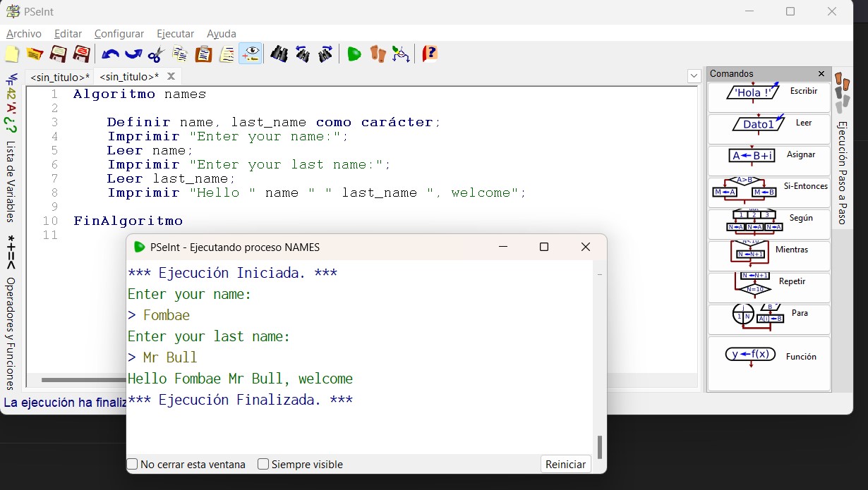868x490 pixels.
Task: Open an existing file via folder icon
Action: 35,54
